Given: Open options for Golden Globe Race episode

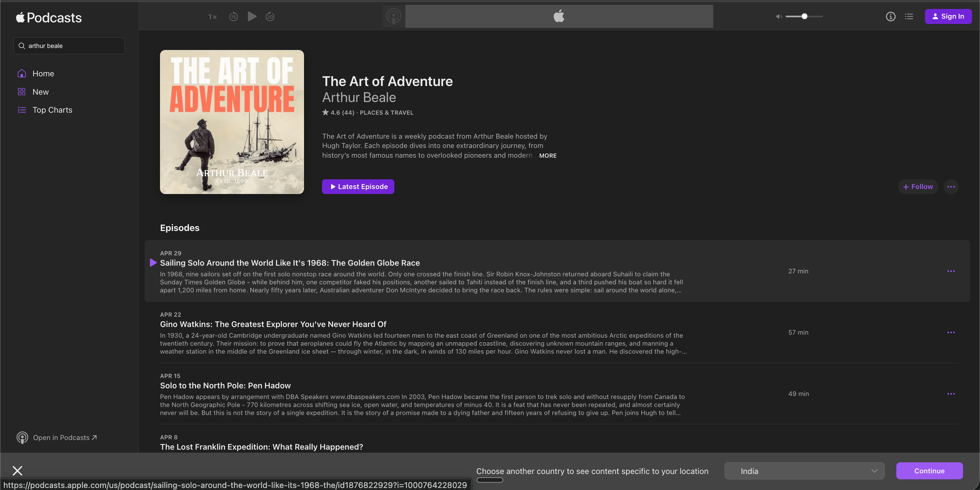Looking at the screenshot, I should coord(951,271).
